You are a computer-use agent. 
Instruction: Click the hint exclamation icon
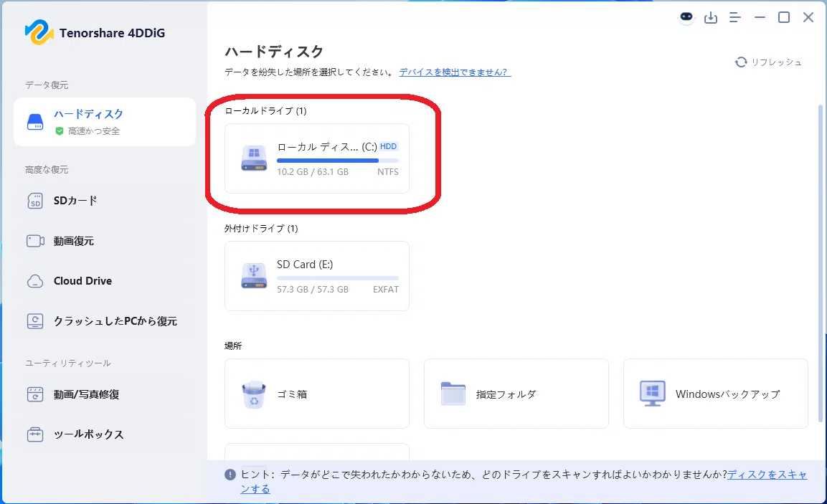pyautogui.click(x=230, y=475)
